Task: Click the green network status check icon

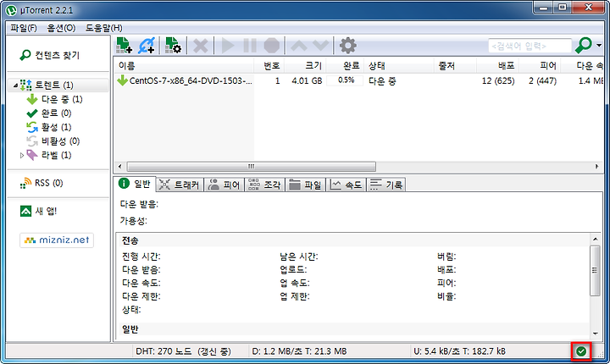Action: [581, 351]
